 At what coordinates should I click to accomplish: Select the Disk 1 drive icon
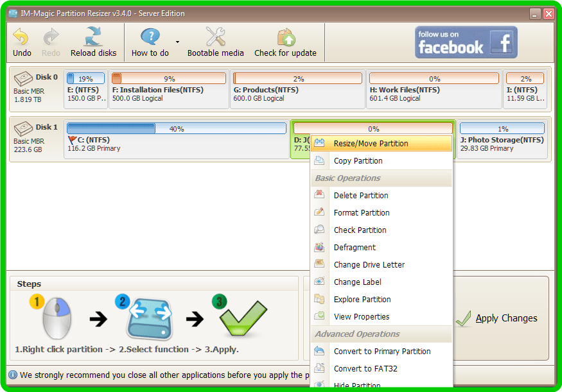click(x=23, y=128)
